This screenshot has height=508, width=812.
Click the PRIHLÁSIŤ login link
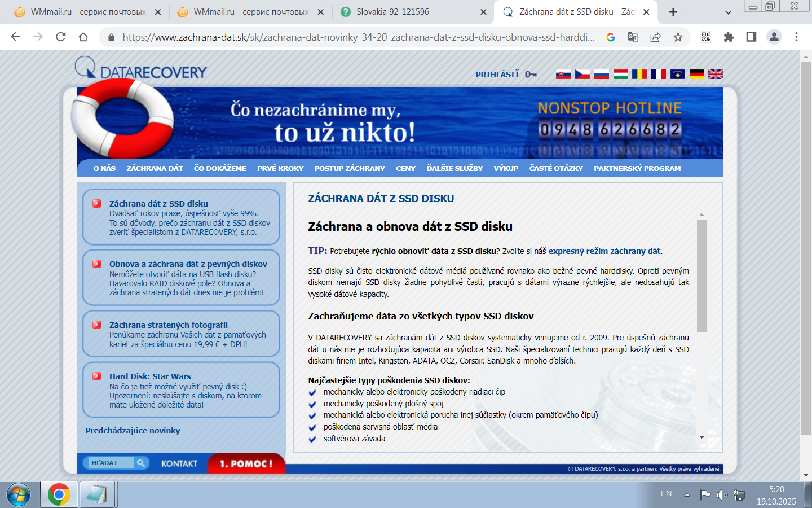(497, 74)
